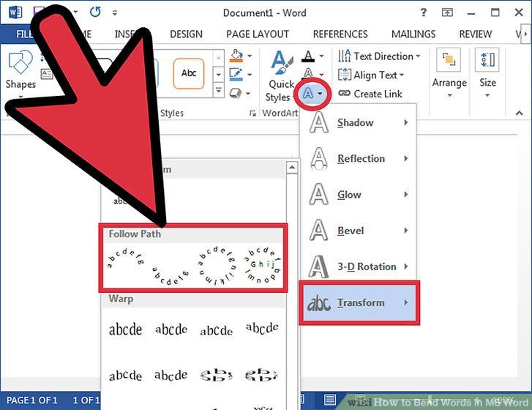
Task: Select the second Warp style in second row
Action: (171, 375)
